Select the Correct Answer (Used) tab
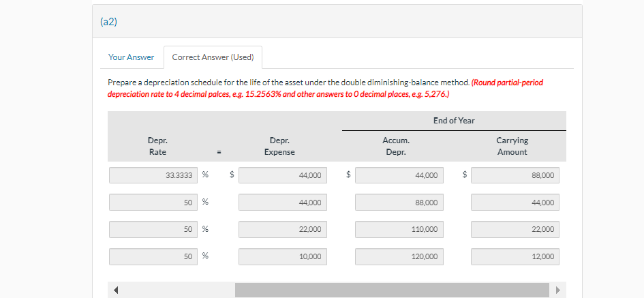644x298 pixels. [x=213, y=57]
